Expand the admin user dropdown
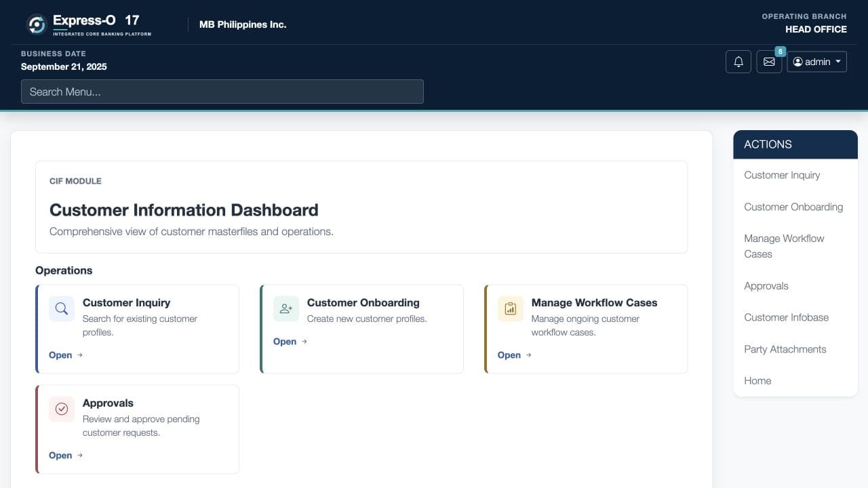Screen dimensions: 868x488 pos(816,62)
